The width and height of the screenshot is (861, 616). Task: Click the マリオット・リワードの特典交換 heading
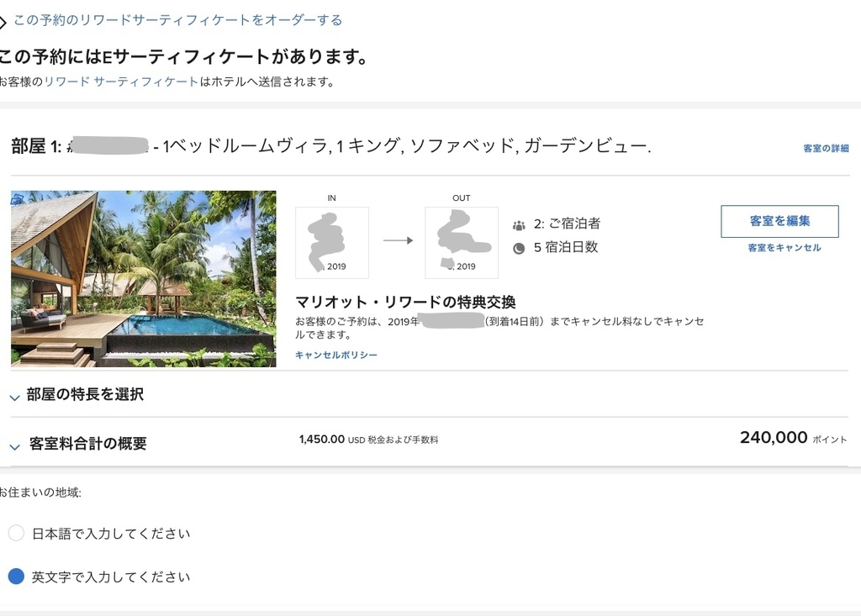click(405, 303)
